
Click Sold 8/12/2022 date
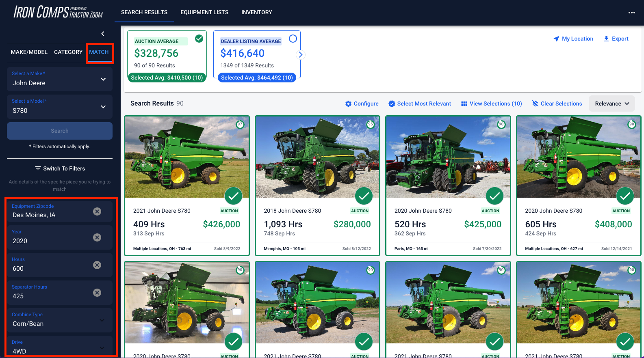[357, 249]
